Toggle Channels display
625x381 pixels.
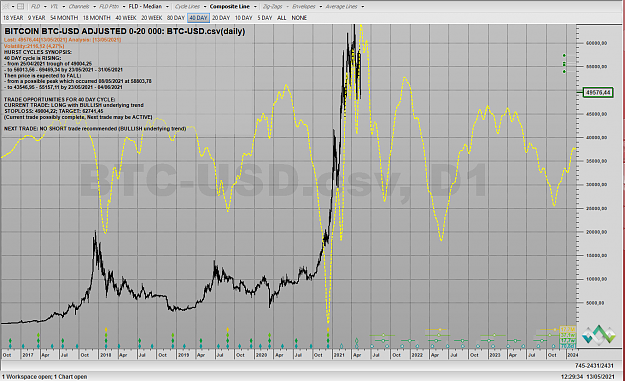[79, 6]
